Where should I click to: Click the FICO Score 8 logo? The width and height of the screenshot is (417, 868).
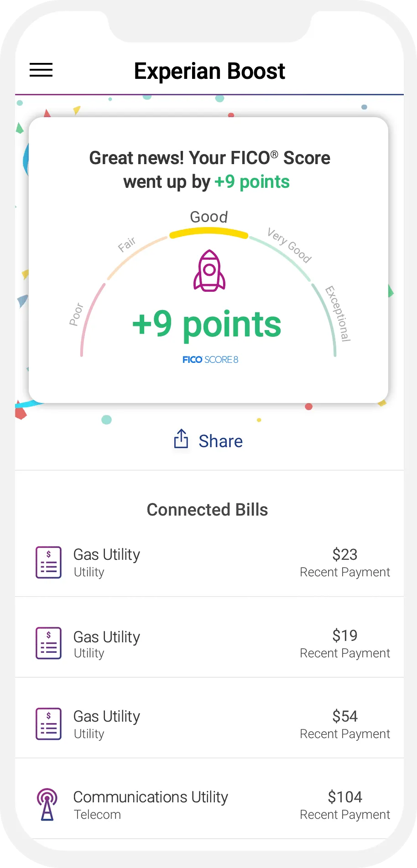[x=210, y=360]
